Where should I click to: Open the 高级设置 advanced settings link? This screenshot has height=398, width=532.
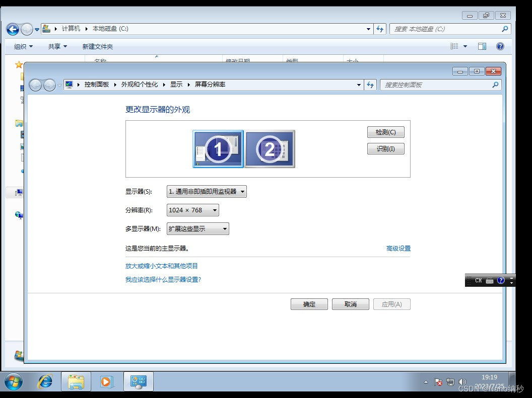(398, 248)
